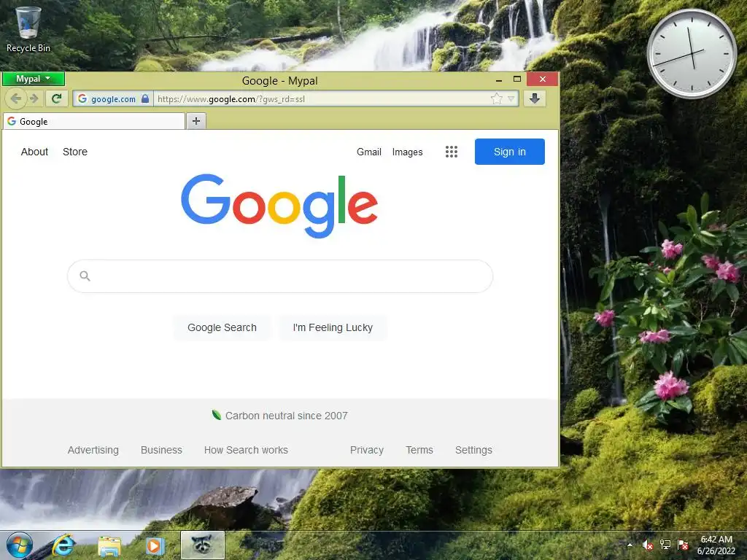Screen dimensions: 747x560
Task: Select the Google tab
Action: (x=94, y=122)
